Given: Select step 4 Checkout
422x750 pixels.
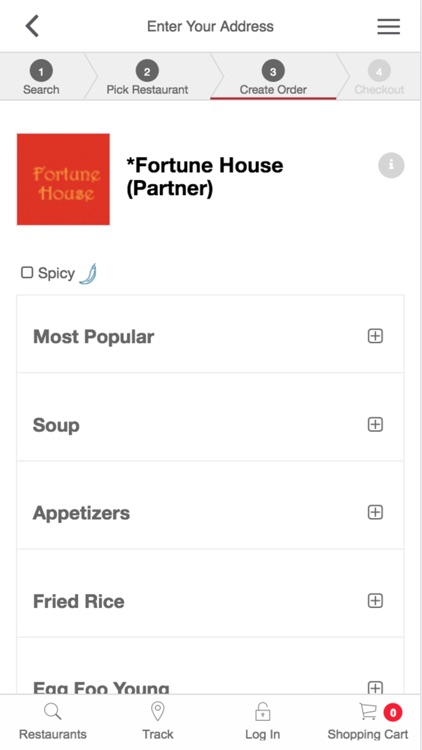Looking at the screenshot, I should (379, 77).
